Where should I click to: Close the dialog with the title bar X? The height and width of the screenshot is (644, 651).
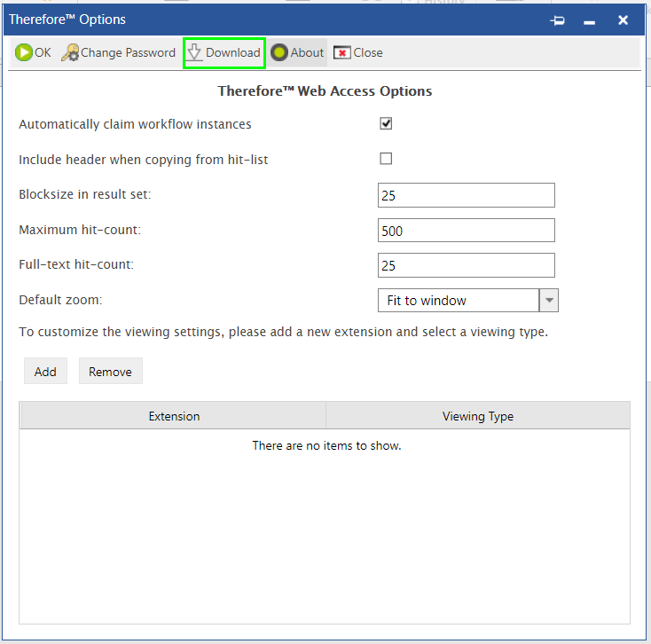(x=623, y=20)
